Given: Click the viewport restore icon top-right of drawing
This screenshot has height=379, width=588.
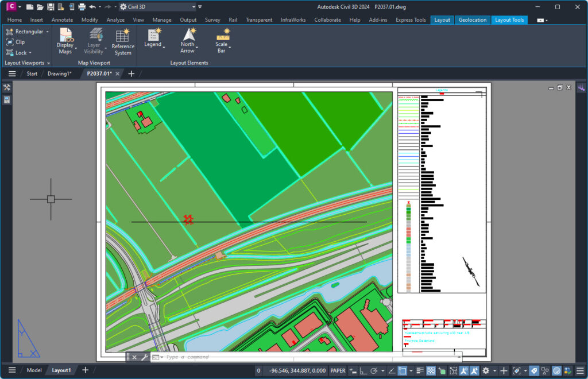Looking at the screenshot, I should click(560, 88).
